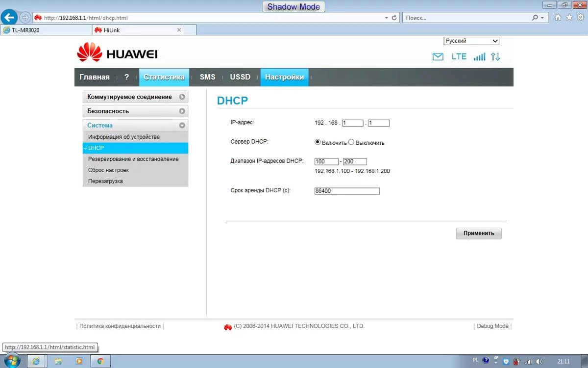Open Internet Explorer from the taskbar
Image resolution: width=588 pixels, height=368 pixels.
36,361
